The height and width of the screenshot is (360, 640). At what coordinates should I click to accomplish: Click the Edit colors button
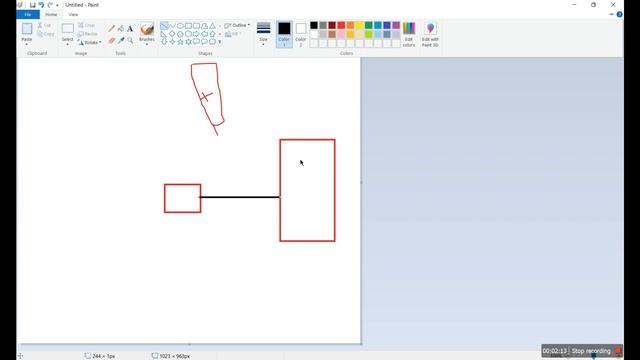409,34
